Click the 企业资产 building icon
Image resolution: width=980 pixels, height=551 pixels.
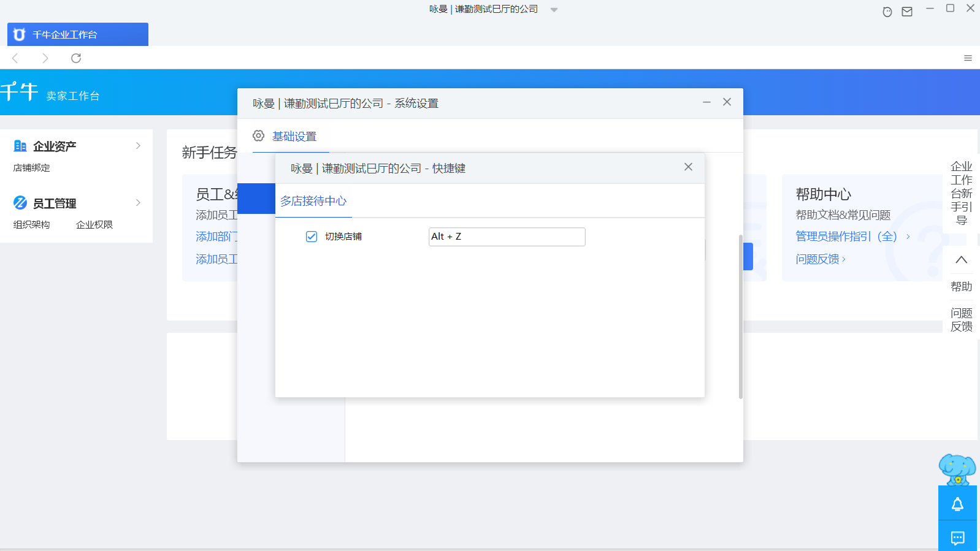coord(20,146)
